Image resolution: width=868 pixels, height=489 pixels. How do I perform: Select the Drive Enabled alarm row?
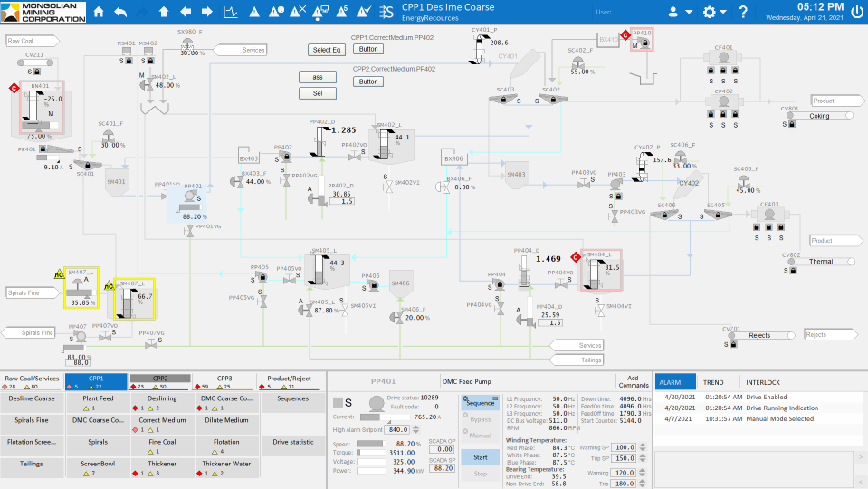[758, 397]
